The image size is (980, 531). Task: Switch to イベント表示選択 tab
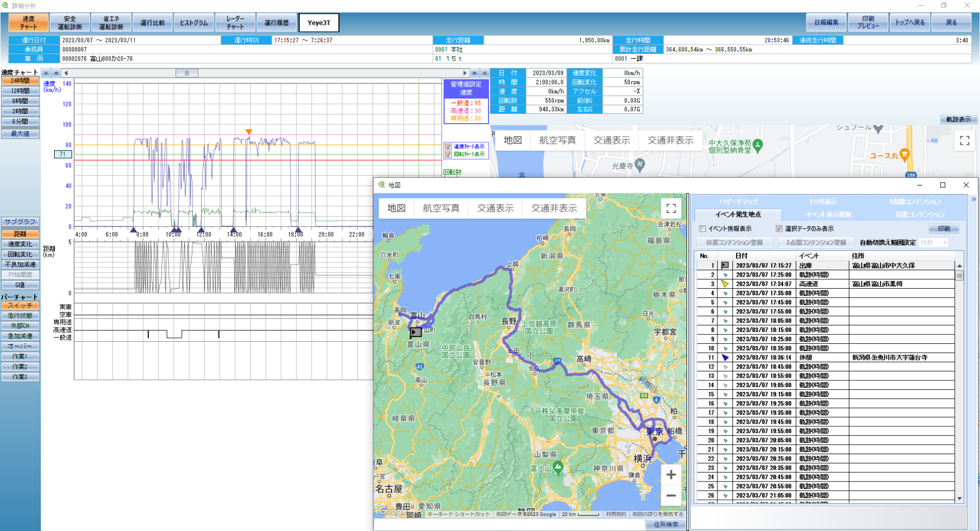tap(828, 214)
